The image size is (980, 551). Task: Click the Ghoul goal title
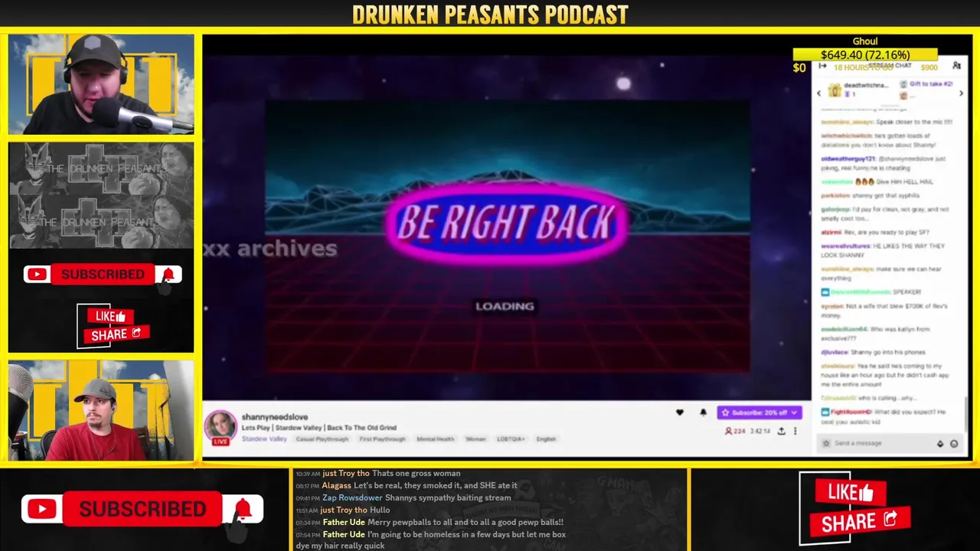(x=865, y=41)
